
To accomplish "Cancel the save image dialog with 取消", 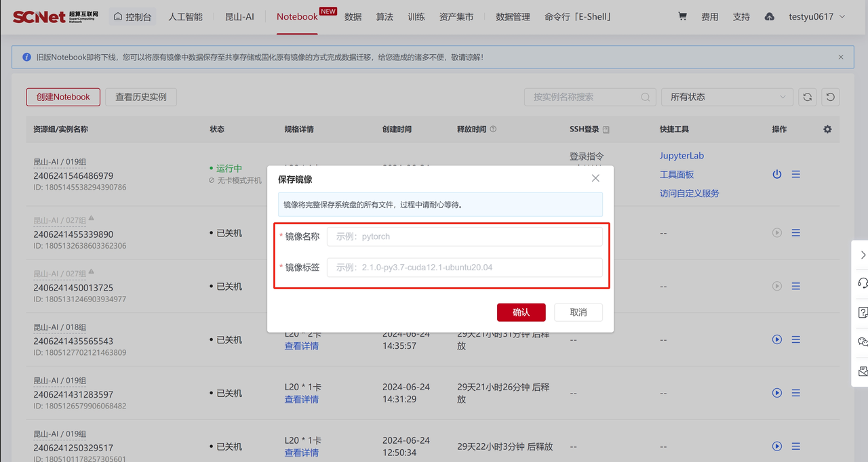I will pos(578,312).
